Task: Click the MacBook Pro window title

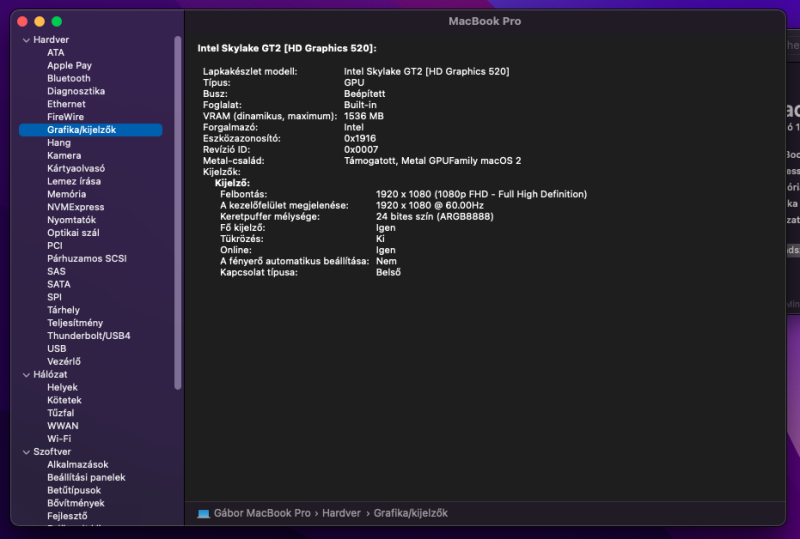Action: [x=485, y=21]
